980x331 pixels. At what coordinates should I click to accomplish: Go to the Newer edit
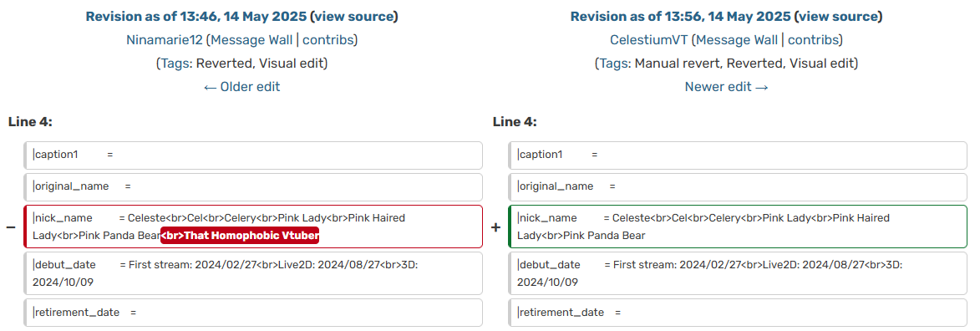(x=726, y=87)
